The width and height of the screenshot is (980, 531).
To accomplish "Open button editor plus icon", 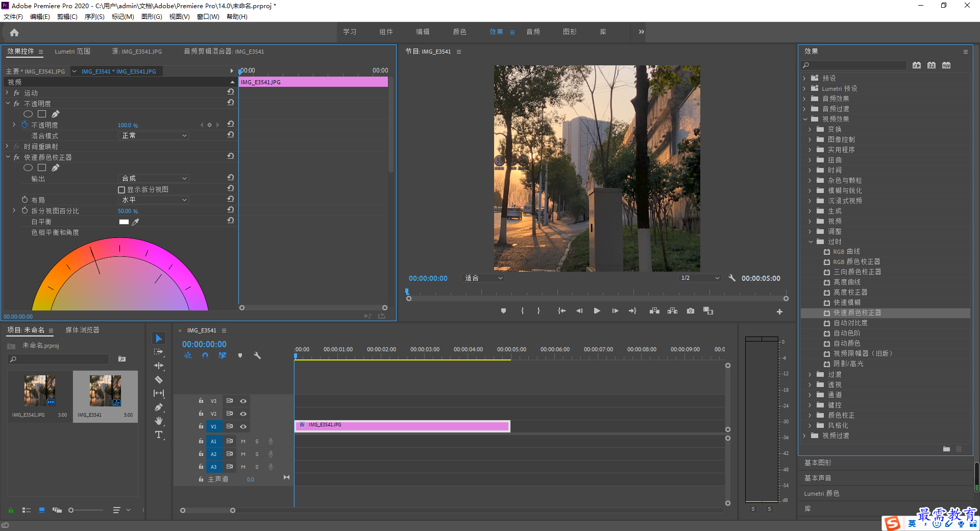I will pyautogui.click(x=779, y=311).
